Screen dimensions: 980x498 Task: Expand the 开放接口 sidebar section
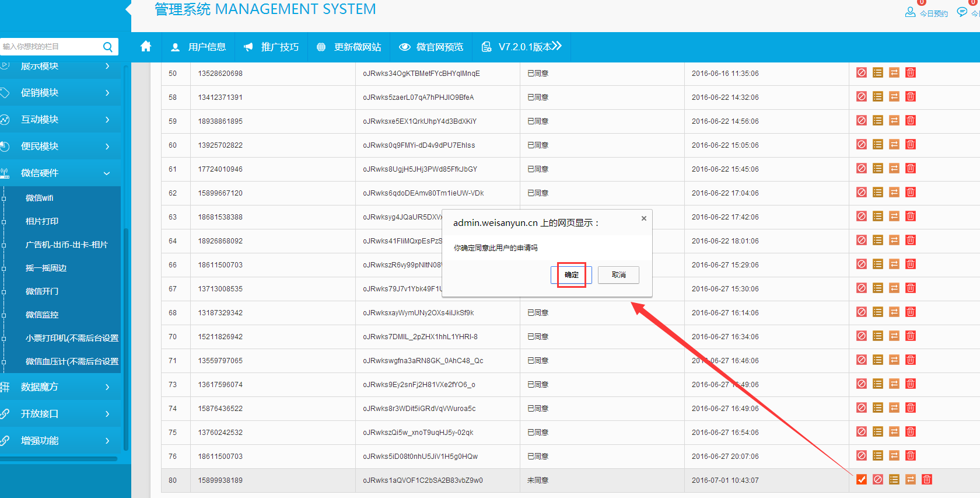[61, 413]
